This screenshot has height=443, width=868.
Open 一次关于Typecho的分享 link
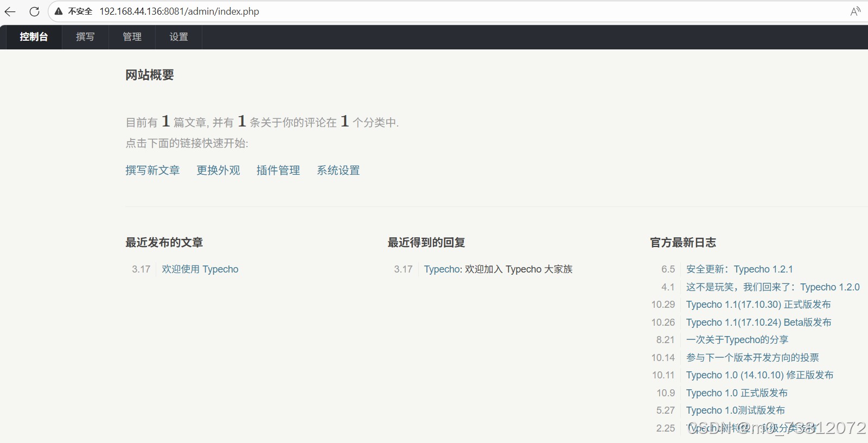pos(737,340)
